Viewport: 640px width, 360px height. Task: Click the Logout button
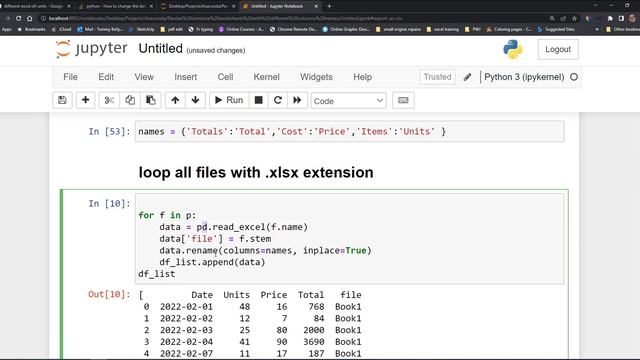558,49
